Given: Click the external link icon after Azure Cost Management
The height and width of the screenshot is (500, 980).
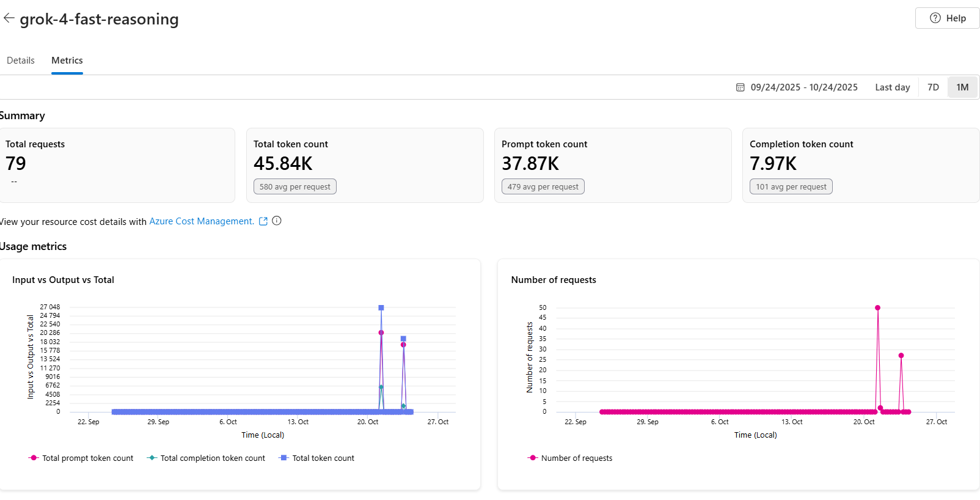Looking at the screenshot, I should point(263,221).
